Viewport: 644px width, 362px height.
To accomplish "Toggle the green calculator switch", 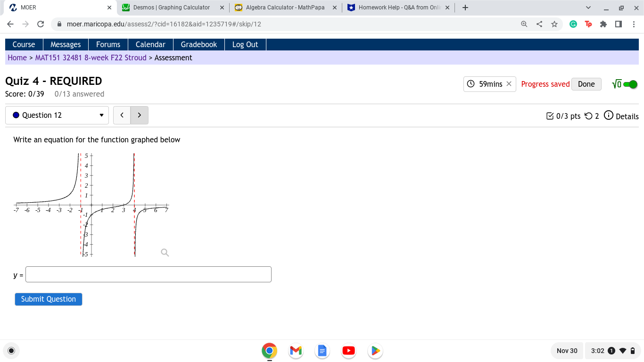I will pyautogui.click(x=629, y=84).
